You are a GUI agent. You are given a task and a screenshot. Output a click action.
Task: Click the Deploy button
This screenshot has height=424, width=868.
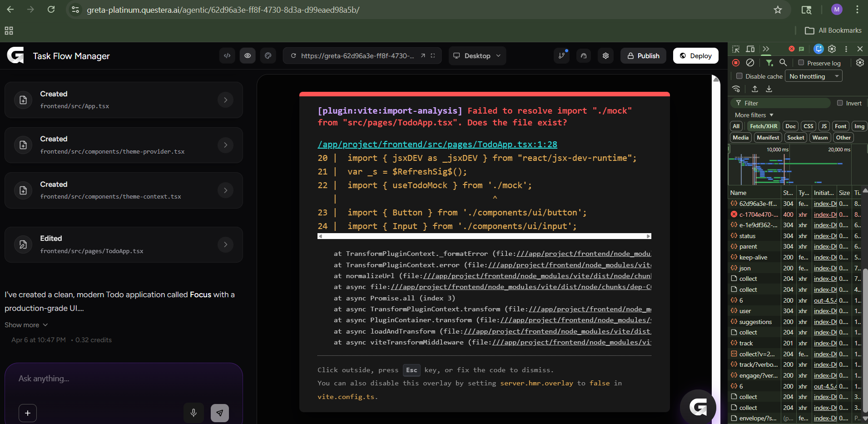(x=696, y=56)
